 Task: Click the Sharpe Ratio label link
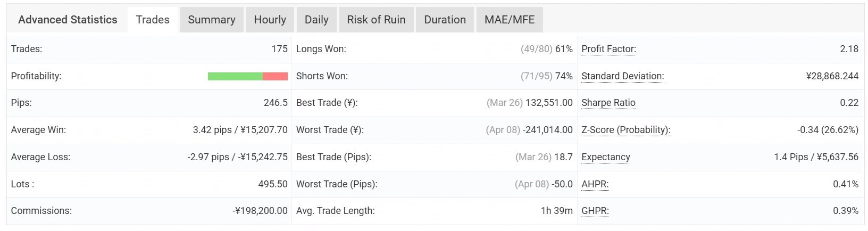608,103
